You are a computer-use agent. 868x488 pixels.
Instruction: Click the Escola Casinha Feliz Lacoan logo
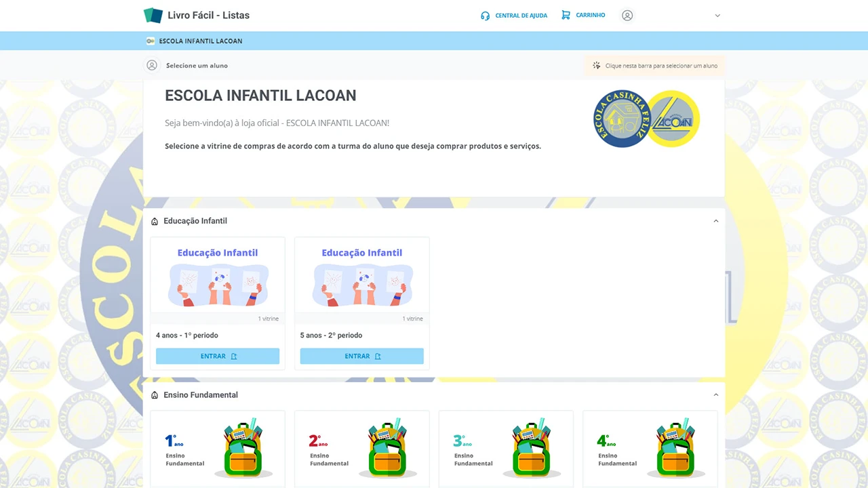pos(646,119)
